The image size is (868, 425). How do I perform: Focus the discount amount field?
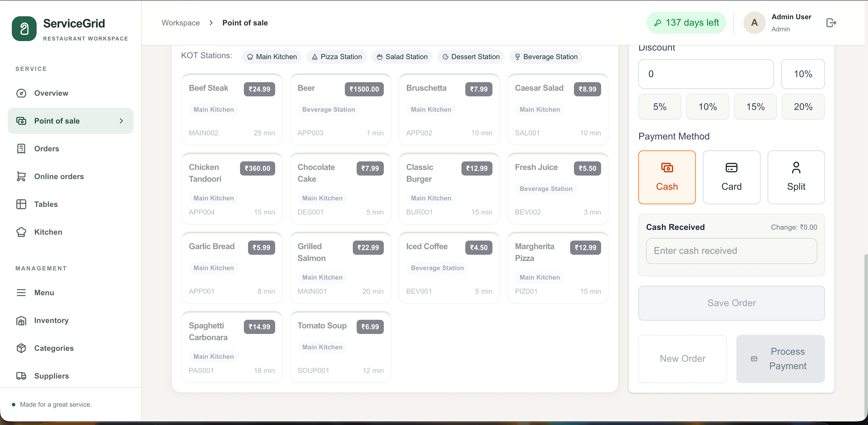[x=706, y=74]
